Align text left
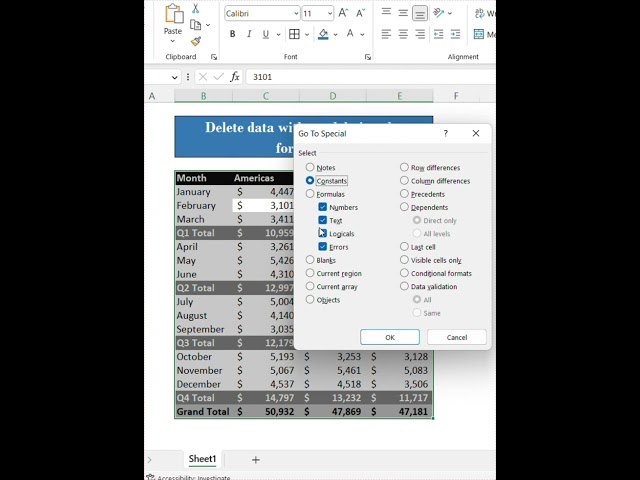 click(386, 34)
